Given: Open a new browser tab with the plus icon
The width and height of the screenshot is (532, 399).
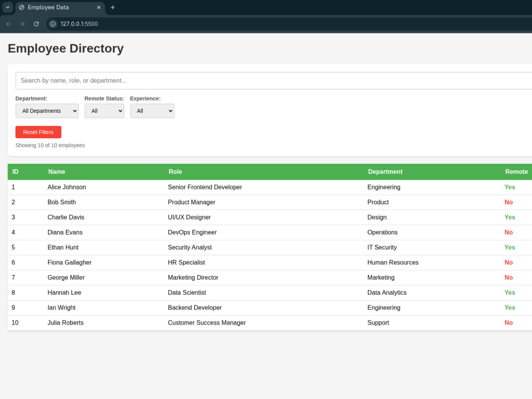Looking at the screenshot, I should 112,7.
